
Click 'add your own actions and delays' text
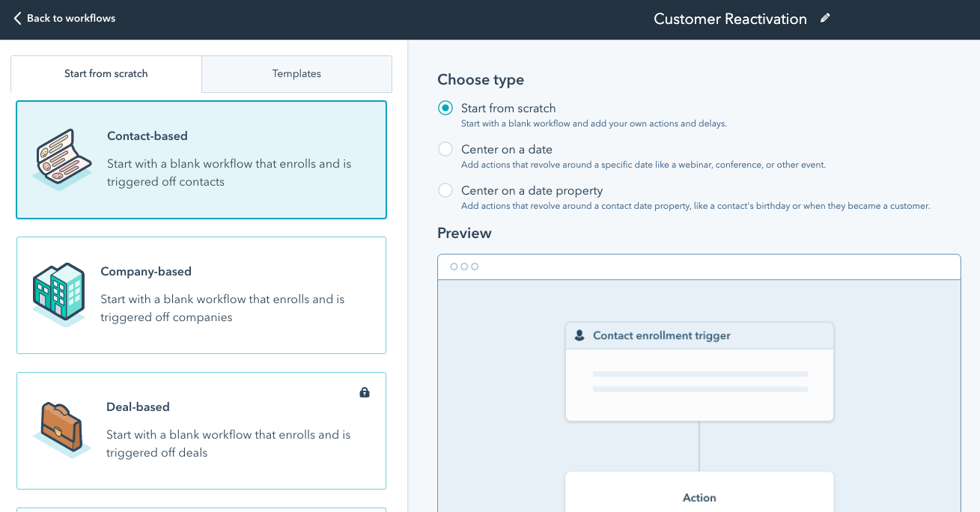(594, 124)
